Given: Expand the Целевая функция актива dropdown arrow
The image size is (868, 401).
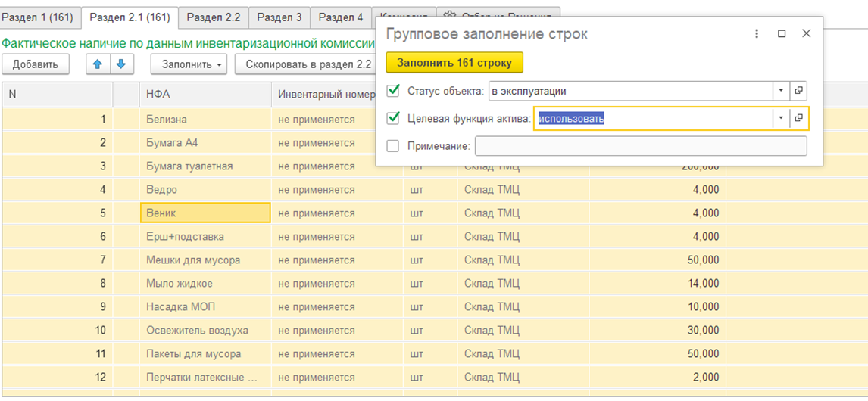Looking at the screenshot, I should [x=781, y=118].
